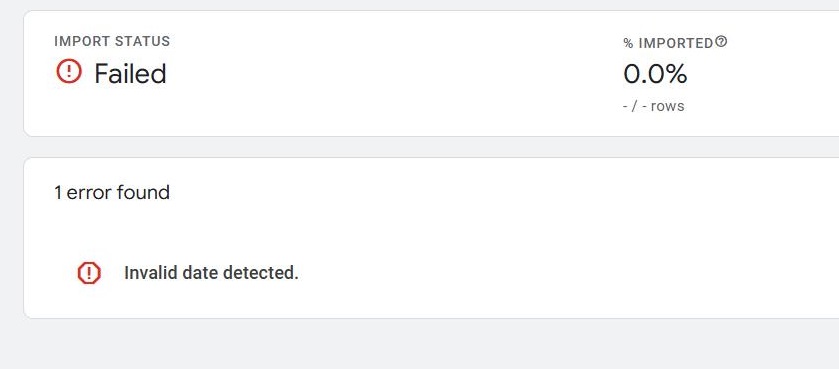
Task: Click the "- / - rows" count text
Action: point(654,106)
